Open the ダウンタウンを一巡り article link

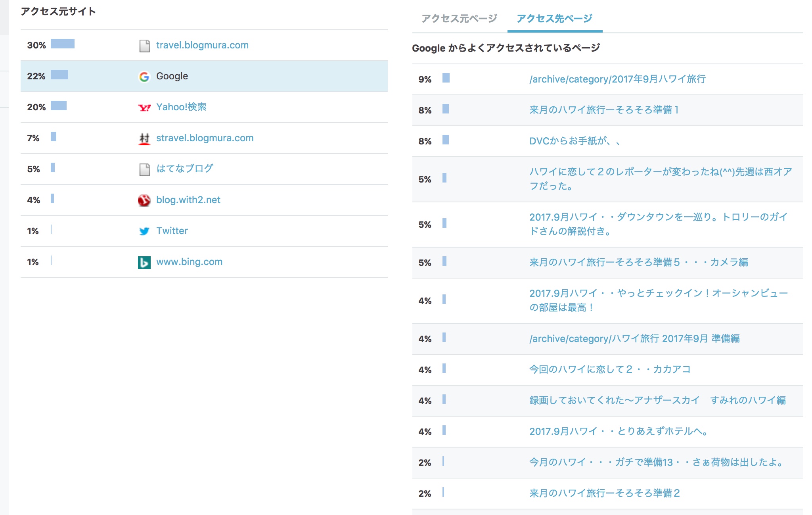(659, 224)
